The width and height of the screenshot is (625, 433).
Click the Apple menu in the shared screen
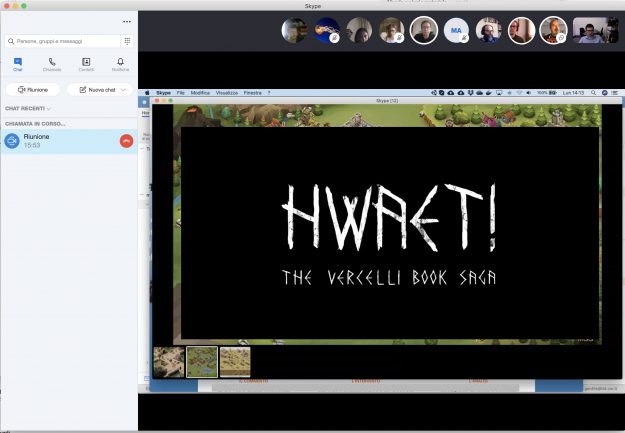tap(147, 93)
